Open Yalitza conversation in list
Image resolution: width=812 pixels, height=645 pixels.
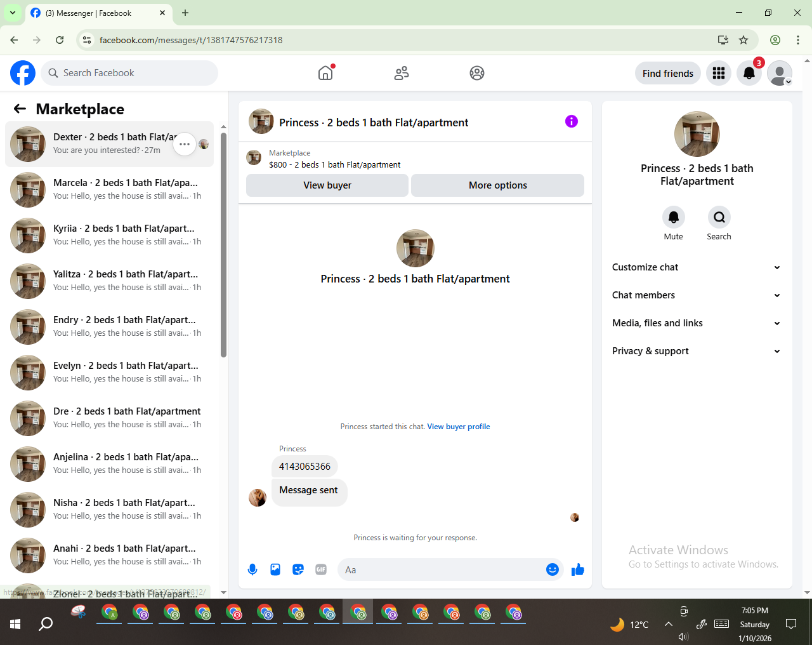point(109,281)
